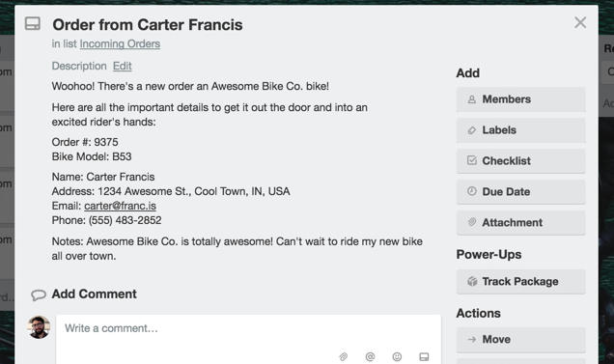
Task: Click the speech bubble icon by Add Comment
Action: [x=39, y=294]
